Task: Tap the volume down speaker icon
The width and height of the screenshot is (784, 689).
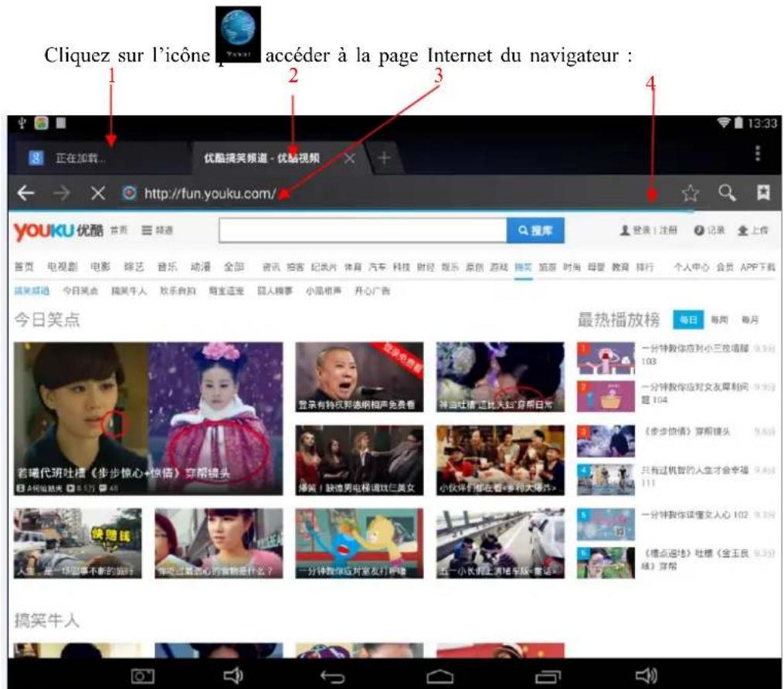Action: coord(233,676)
